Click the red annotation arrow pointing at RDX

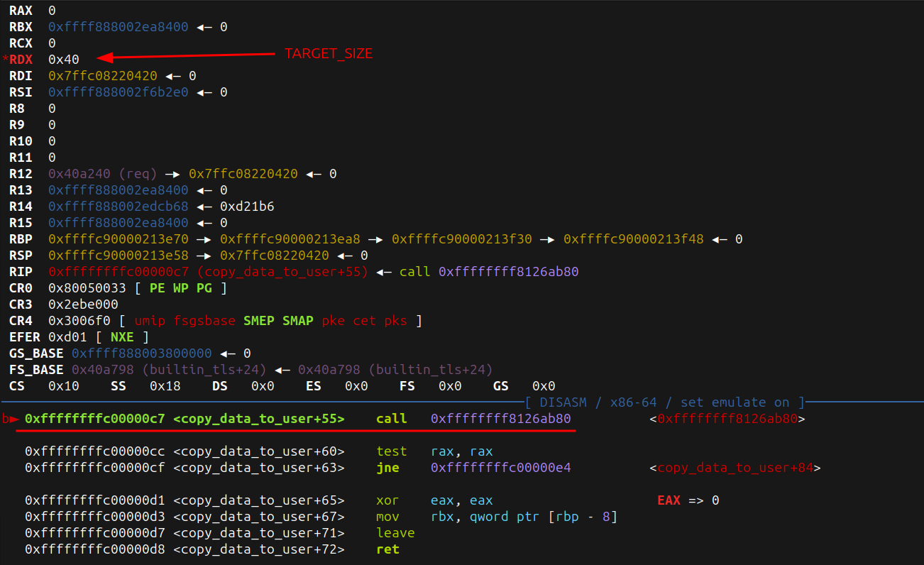point(185,57)
